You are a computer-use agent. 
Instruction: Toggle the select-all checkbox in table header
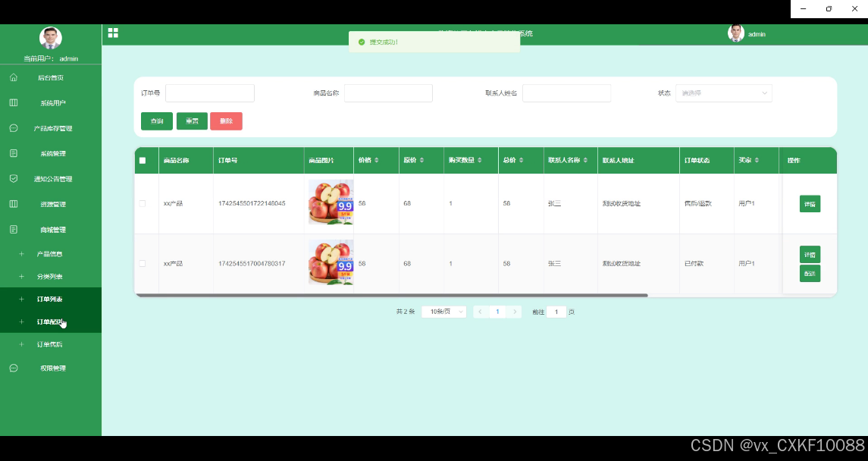pos(143,160)
